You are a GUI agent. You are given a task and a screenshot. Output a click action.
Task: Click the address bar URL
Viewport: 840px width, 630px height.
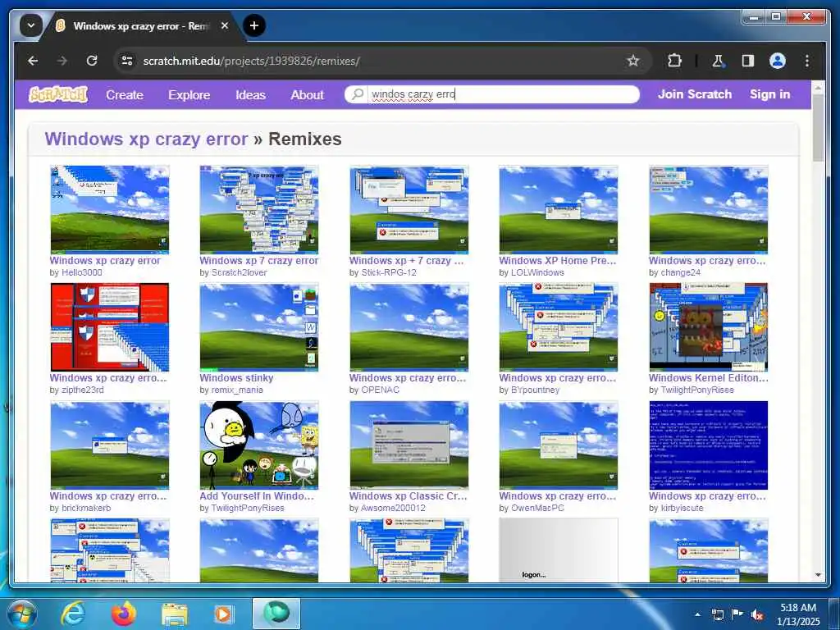[251, 61]
